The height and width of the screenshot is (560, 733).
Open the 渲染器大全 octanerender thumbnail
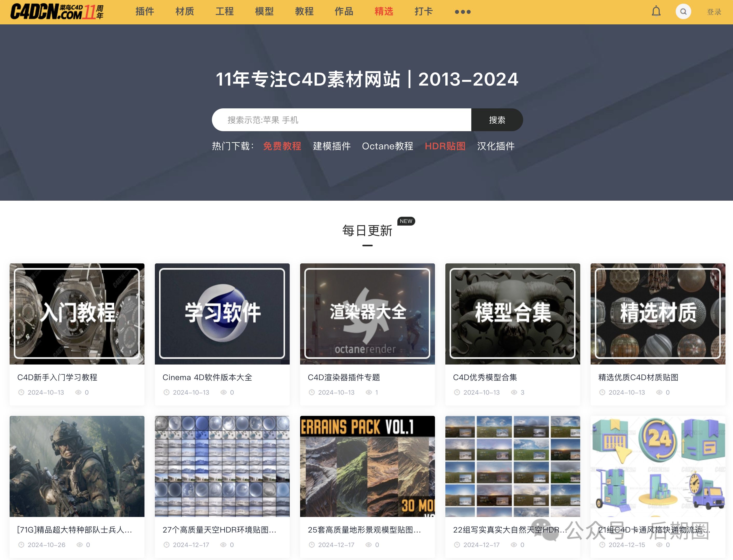pos(367,313)
